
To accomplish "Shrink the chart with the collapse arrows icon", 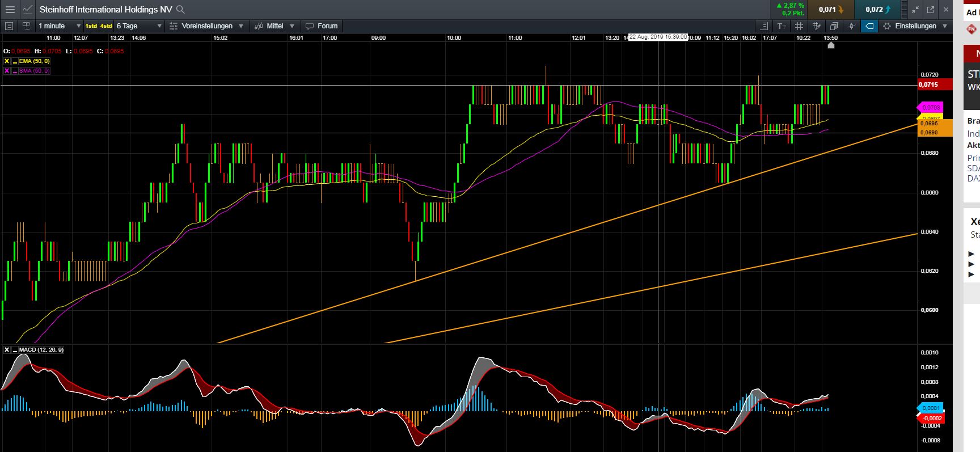I will (916, 10).
